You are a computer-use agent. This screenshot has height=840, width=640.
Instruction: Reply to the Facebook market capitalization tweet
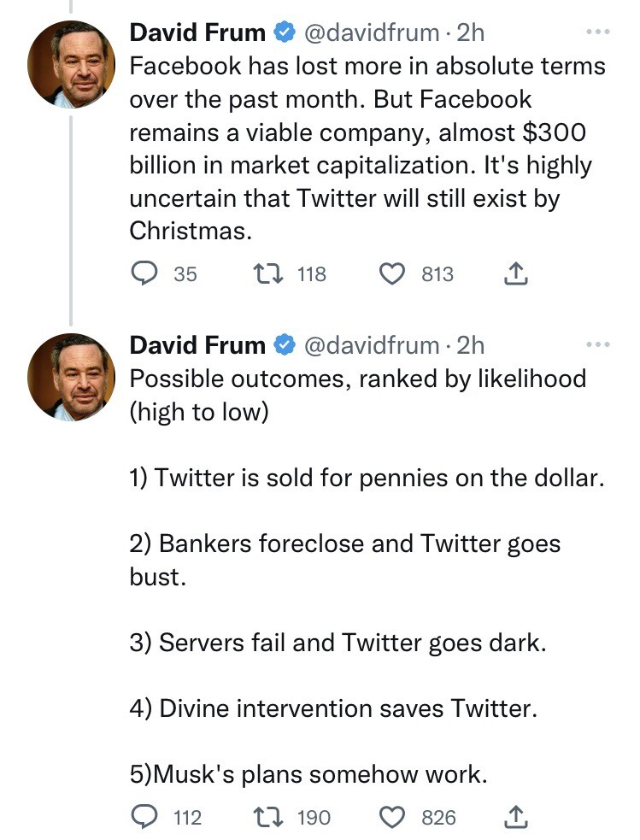tap(142, 274)
